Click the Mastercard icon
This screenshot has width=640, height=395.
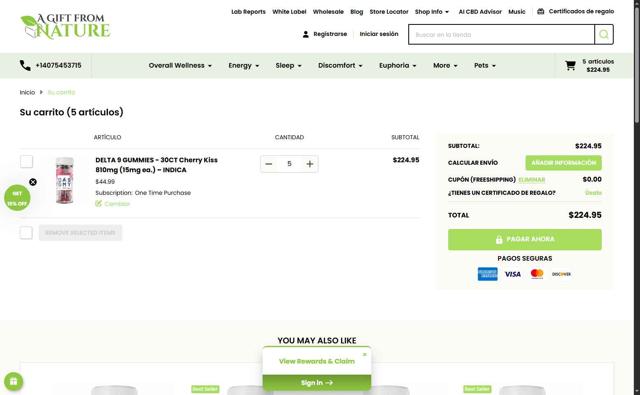click(x=537, y=274)
